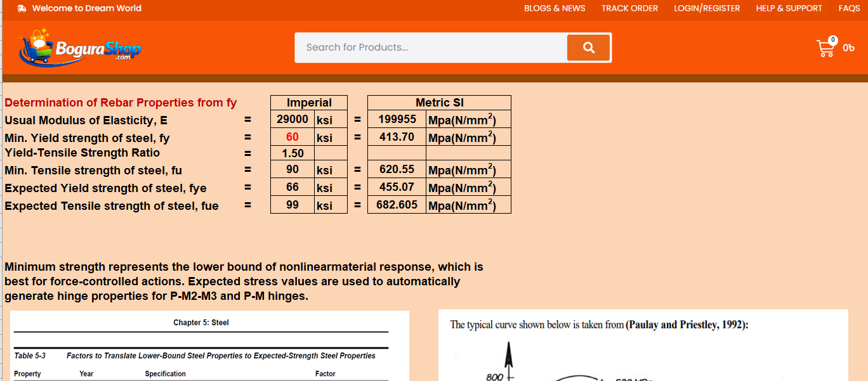Screen dimensions: 868x381
Task: Click 'Expected Yield strength of steel, fye' label
Action: 105,188
